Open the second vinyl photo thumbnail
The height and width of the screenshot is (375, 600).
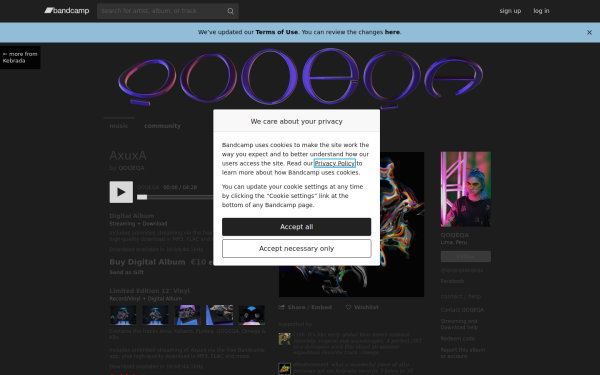coord(155,315)
